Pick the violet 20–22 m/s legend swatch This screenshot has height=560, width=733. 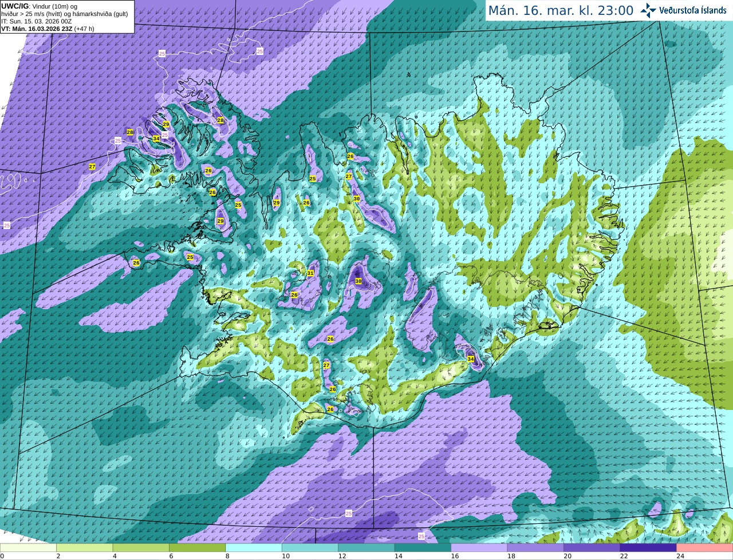[592, 547]
